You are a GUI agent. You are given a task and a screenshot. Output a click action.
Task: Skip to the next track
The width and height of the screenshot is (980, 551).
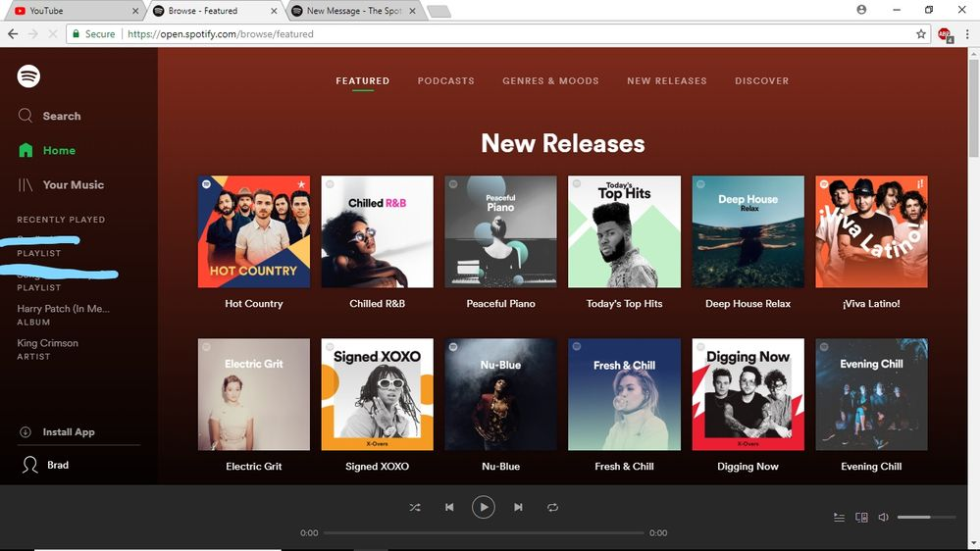pos(518,507)
